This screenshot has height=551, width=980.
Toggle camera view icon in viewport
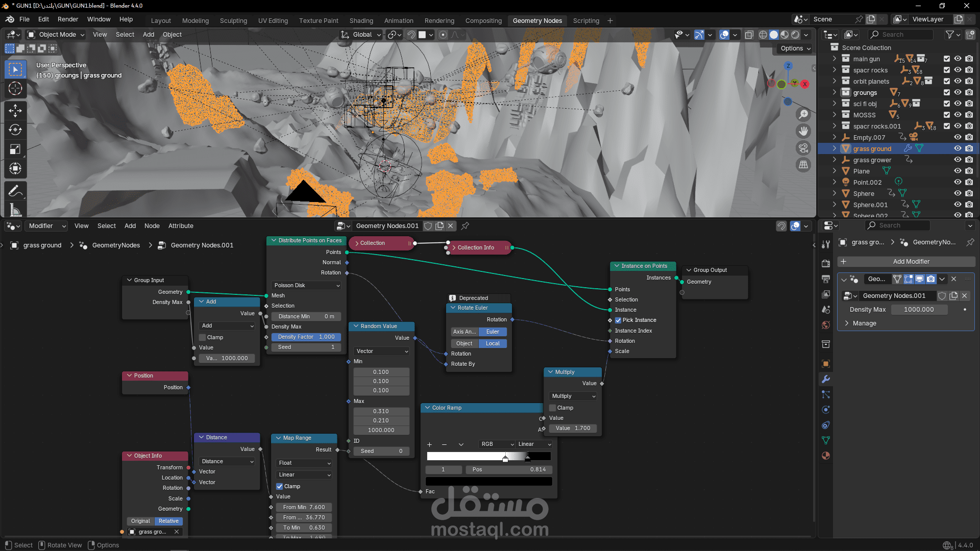click(803, 148)
